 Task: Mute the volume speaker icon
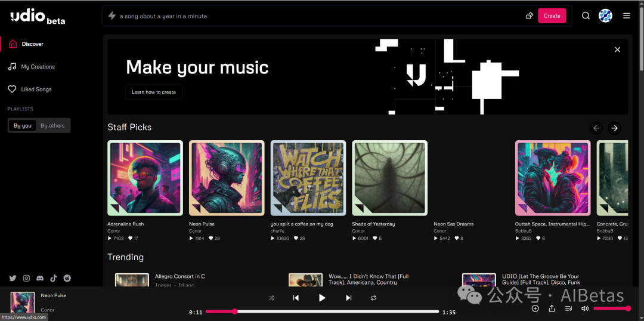coord(585,308)
